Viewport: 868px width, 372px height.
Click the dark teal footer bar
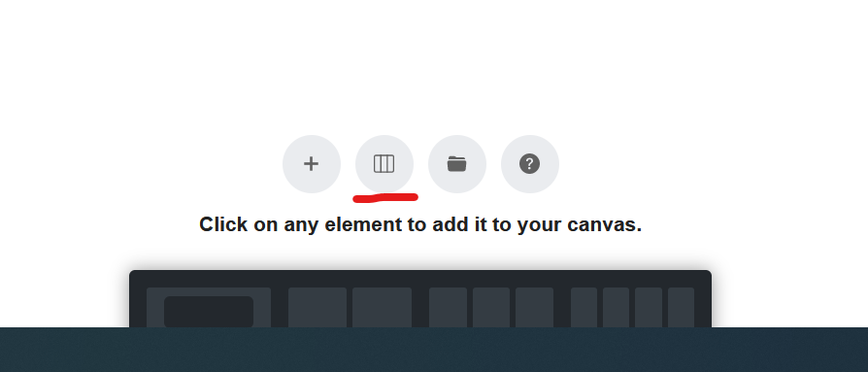pos(434,350)
